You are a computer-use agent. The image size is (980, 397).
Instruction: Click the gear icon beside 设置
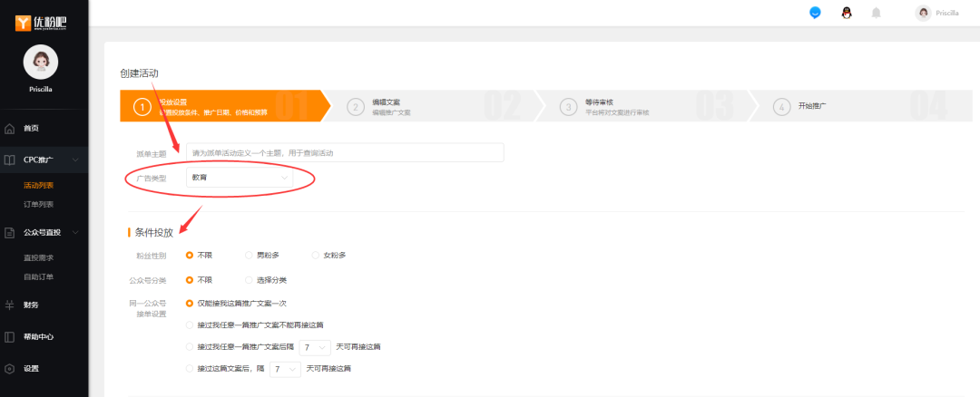[x=9, y=368]
